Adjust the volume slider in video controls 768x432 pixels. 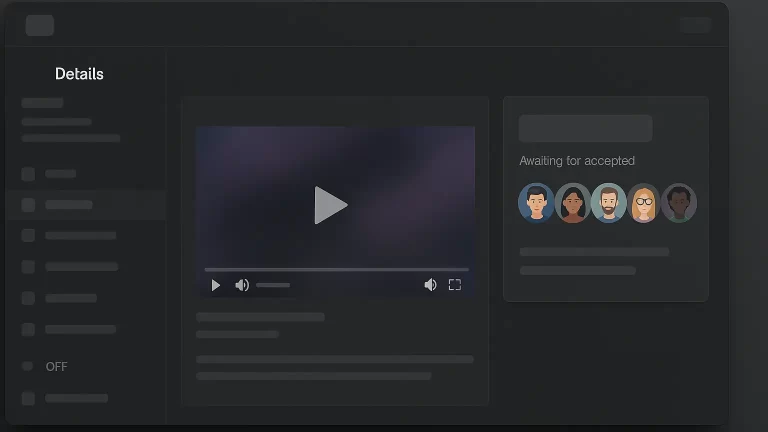[273, 285]
